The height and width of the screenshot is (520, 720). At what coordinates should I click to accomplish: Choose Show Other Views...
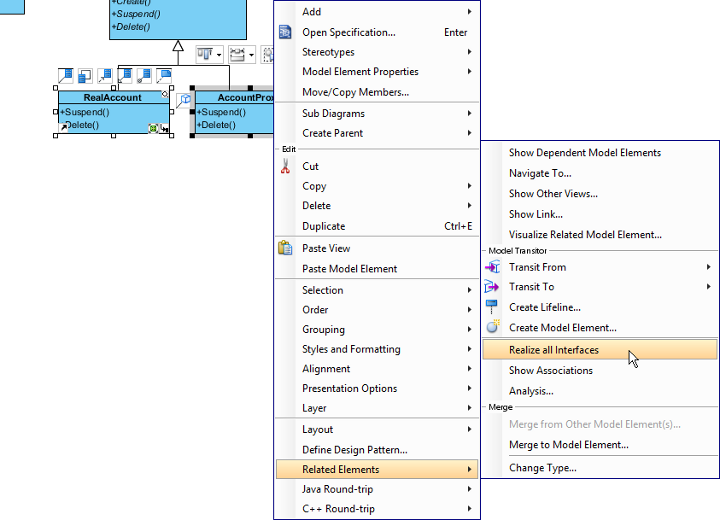tap(600, 193)
